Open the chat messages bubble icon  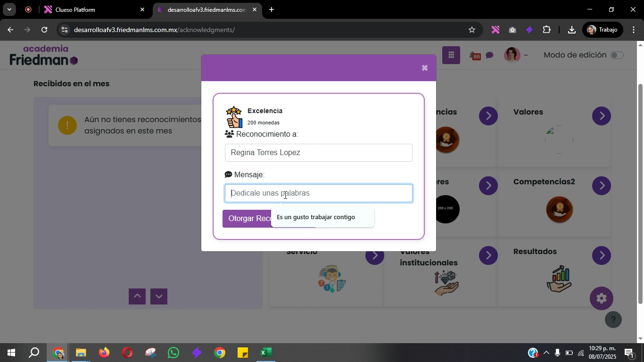click(x=489, y=56)
